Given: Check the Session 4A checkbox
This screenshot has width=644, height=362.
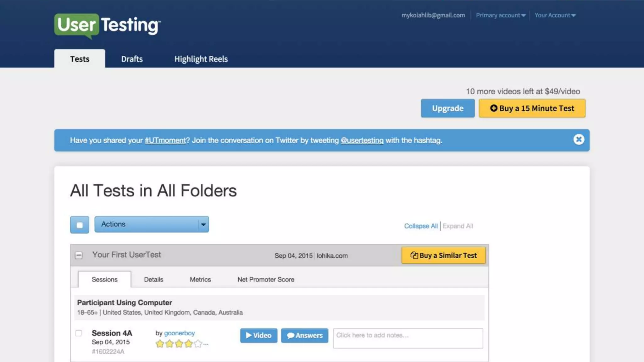Looking at the screenshot, I should [x=79, y=333].
